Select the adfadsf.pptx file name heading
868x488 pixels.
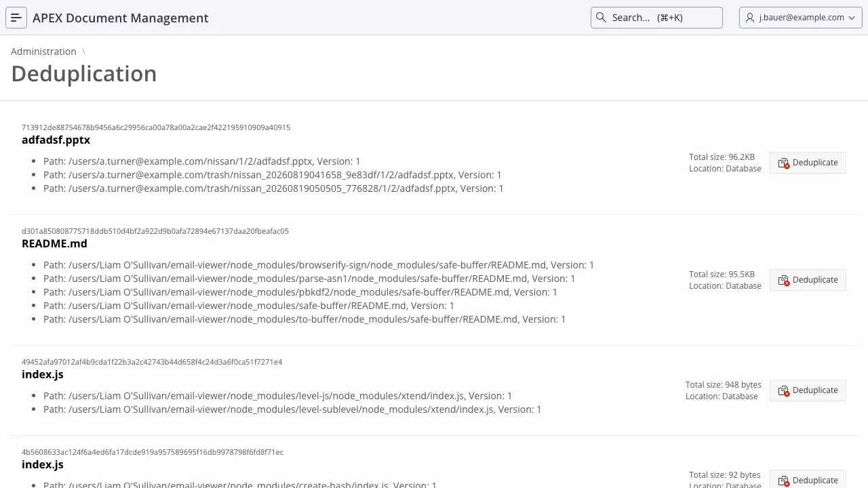click(56, 140)
